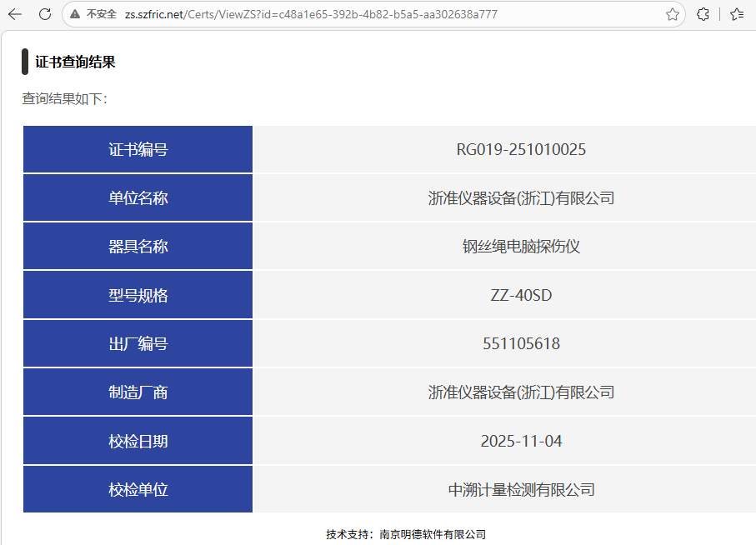Viewport: 756px width, 545px height.
Task: Click the instrument name 钢丝绳电脑探伤仪
Action: 521,247
